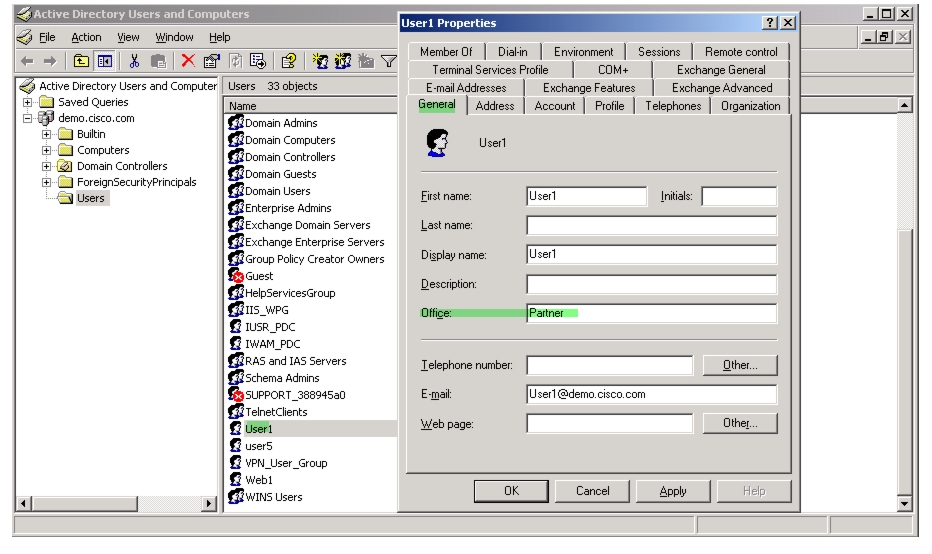Screen dimensions: 932x554
Task: Click the Users folder icon in tree
Action: pos(65,198)
